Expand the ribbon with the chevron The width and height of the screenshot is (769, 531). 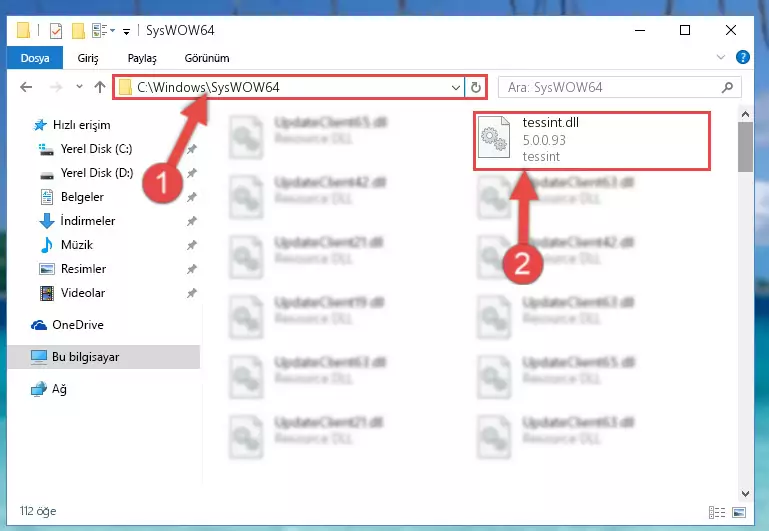pyautogui.click(x=720, y=57)
